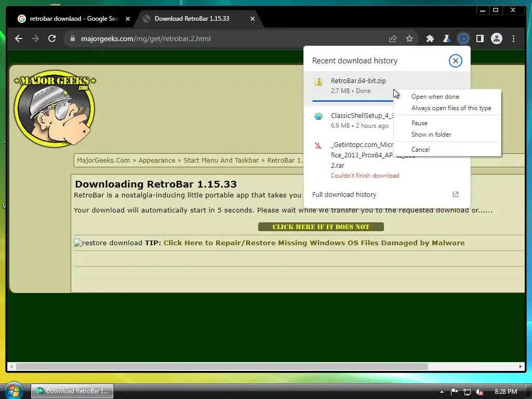Image resolution: width=532 pixels, height=399 pixels.
Task: Click the Google favicon on first tab
Action: click(x=22, y=19)
